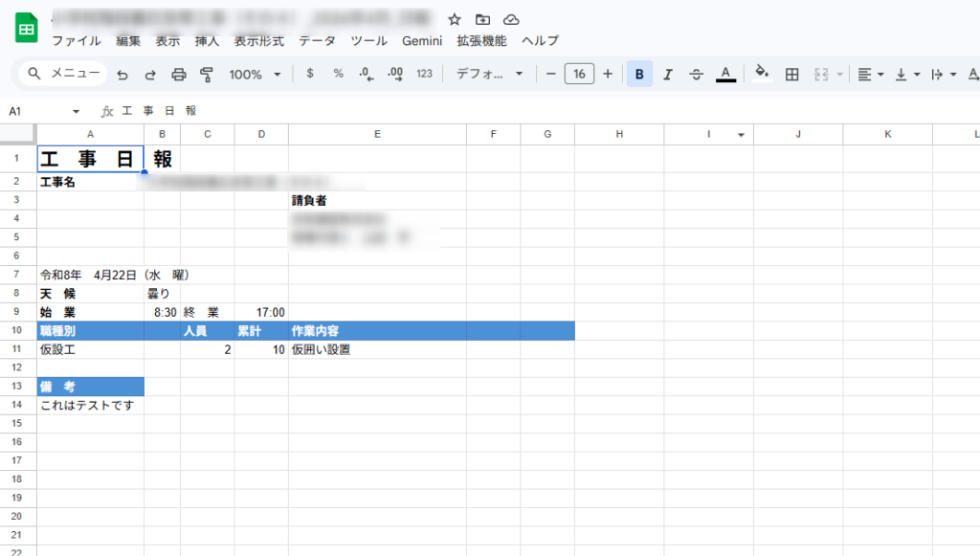Toggle italic formatting
This screenshot has width=980, height=556.
pos(668,74)
